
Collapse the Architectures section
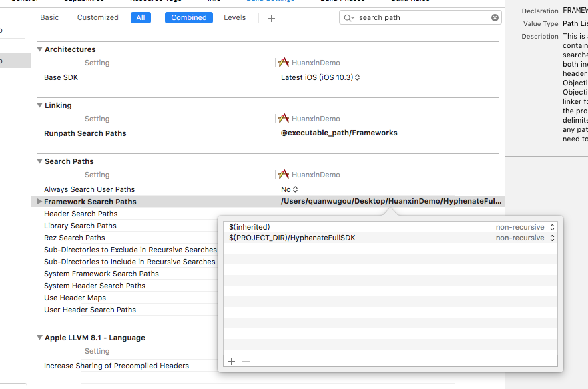click(39, 49)
